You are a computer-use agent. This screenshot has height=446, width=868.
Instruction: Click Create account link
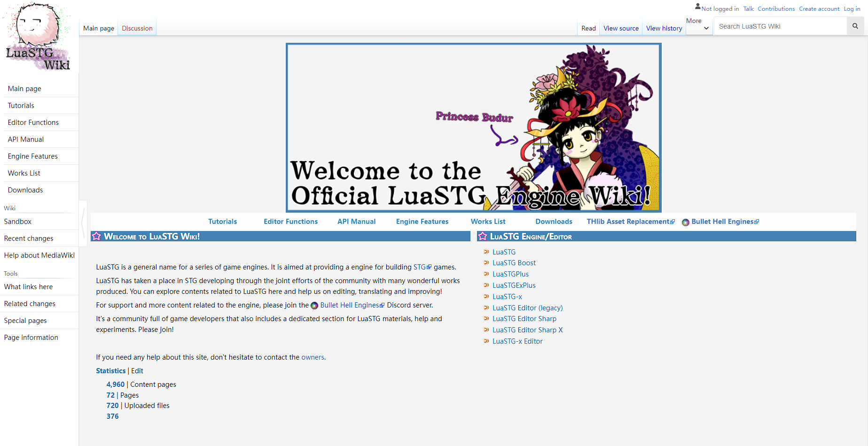coord(819,8)
